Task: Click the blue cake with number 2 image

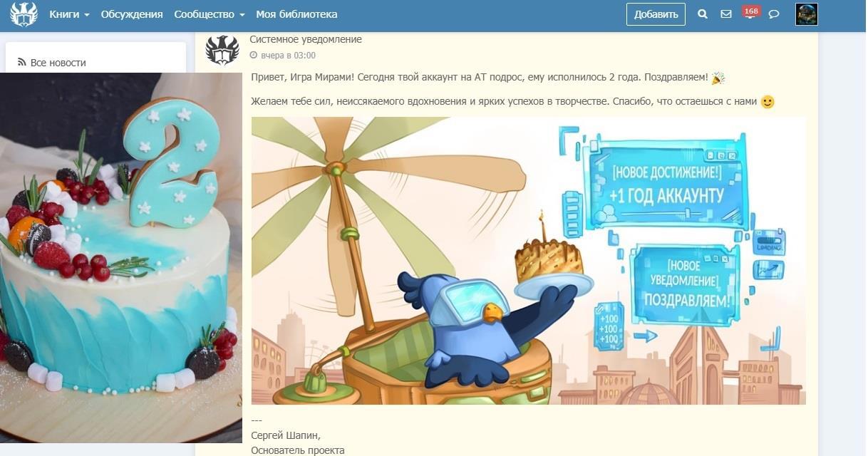Action: 121,257
